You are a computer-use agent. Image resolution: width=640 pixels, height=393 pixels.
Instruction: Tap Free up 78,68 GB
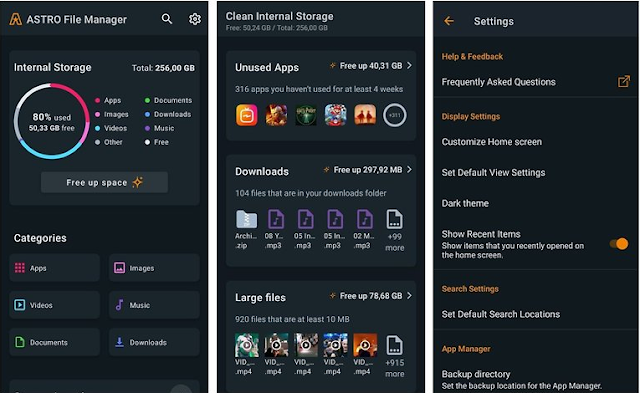(x=371, y=296)
